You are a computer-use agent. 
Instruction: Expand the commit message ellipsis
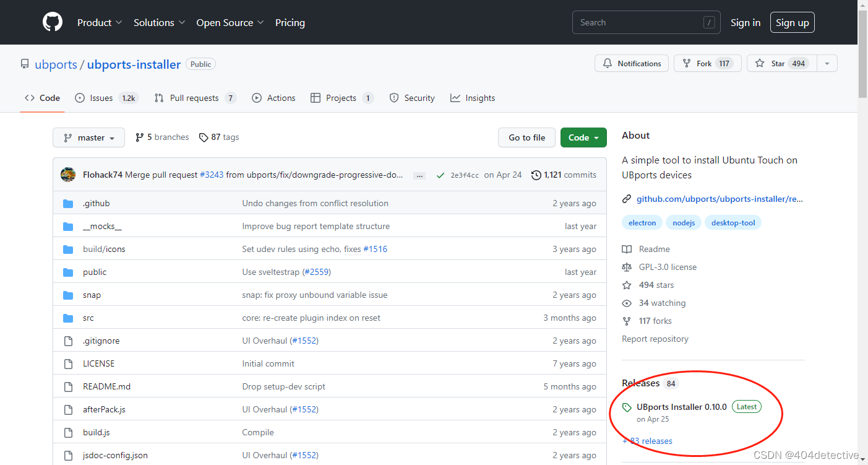pos(419,176)
